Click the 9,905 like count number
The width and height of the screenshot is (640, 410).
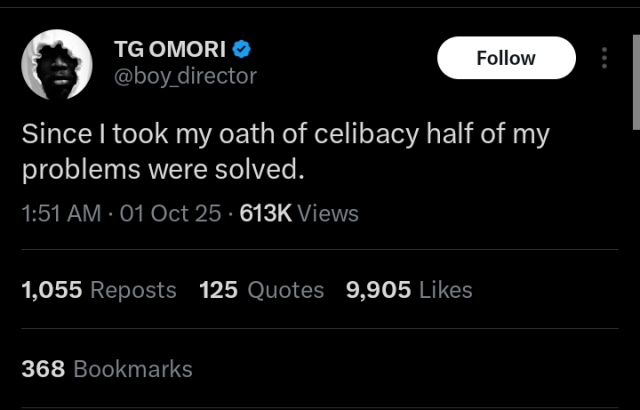[378, 290]
